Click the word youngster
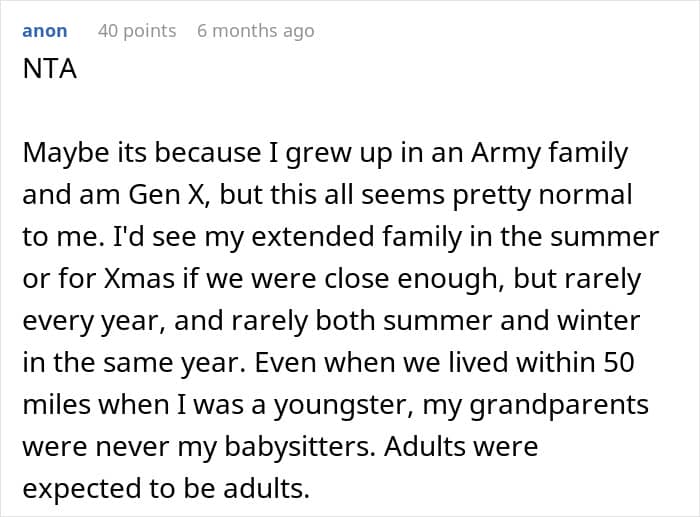This screenshot has height=517, width=700. click(343, 404)
